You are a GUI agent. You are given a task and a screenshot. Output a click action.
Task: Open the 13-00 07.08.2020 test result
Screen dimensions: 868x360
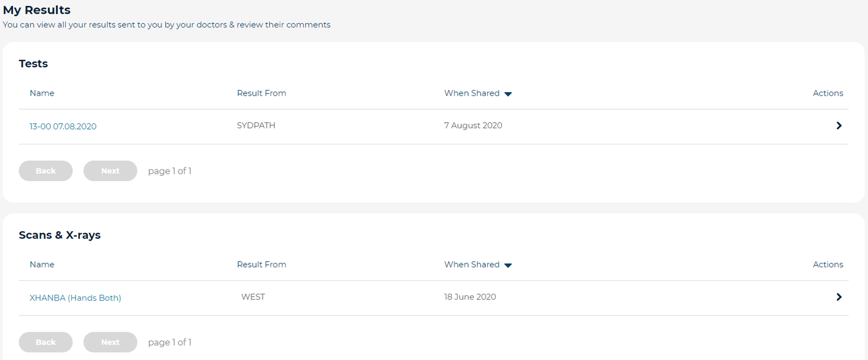[63, 126]
